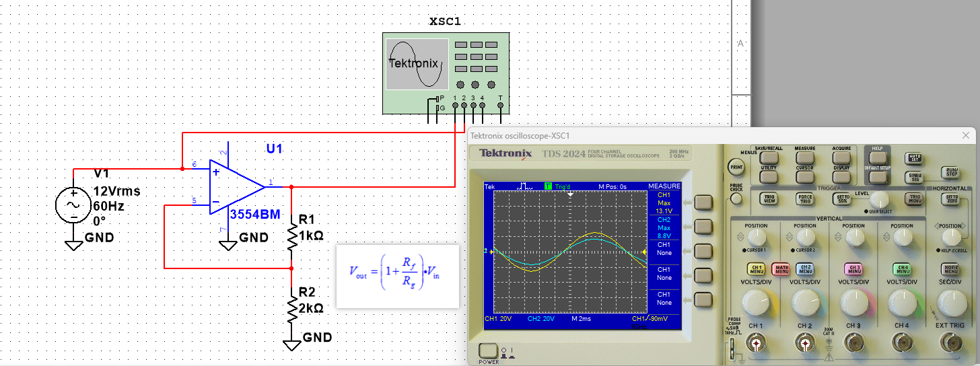
Task: Click the CH 2 vertical POSITION knob
Action: 805,237
